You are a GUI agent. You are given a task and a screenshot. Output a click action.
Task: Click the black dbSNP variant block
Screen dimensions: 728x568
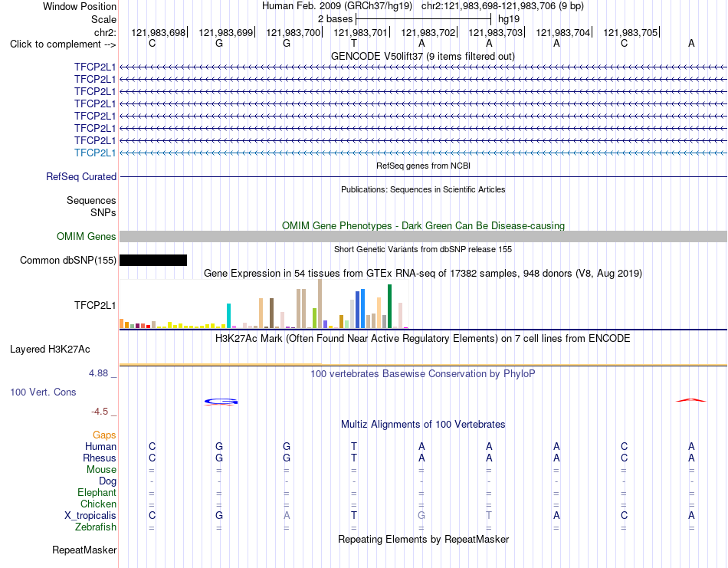[x=153, y=260]
